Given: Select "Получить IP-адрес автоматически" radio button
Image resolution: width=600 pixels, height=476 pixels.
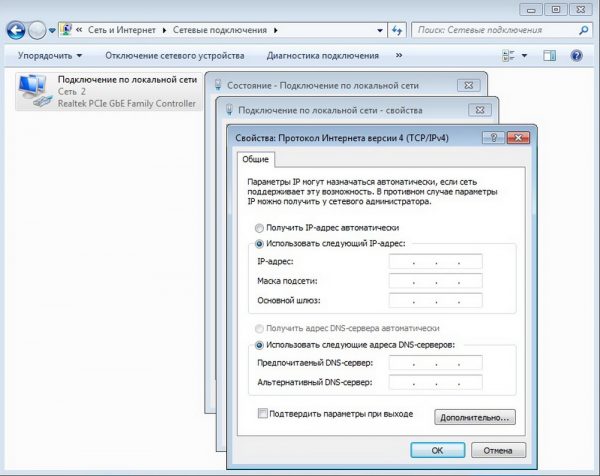Looking at the screenshot, I should [x=259, y=228].
